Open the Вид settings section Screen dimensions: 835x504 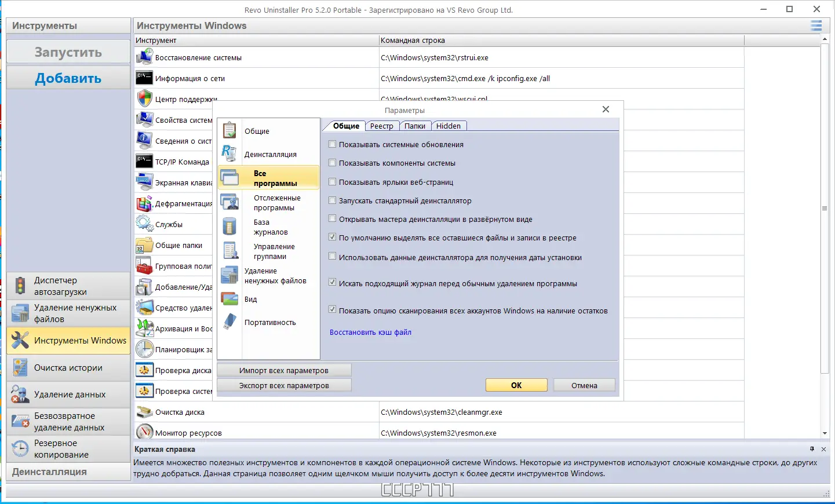coord(250,299)
